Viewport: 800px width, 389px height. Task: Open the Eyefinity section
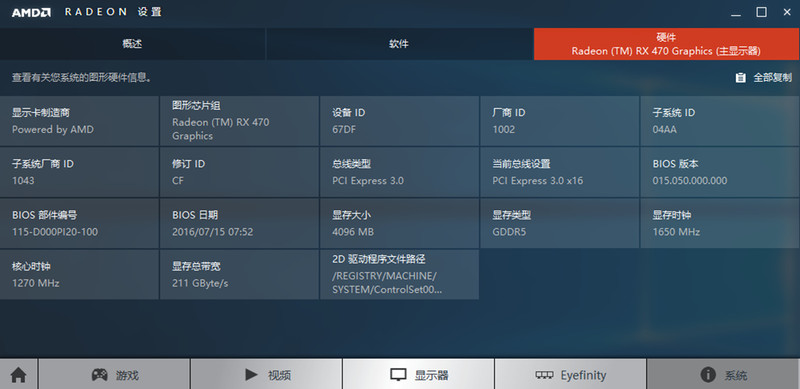(x=570, y=375)
